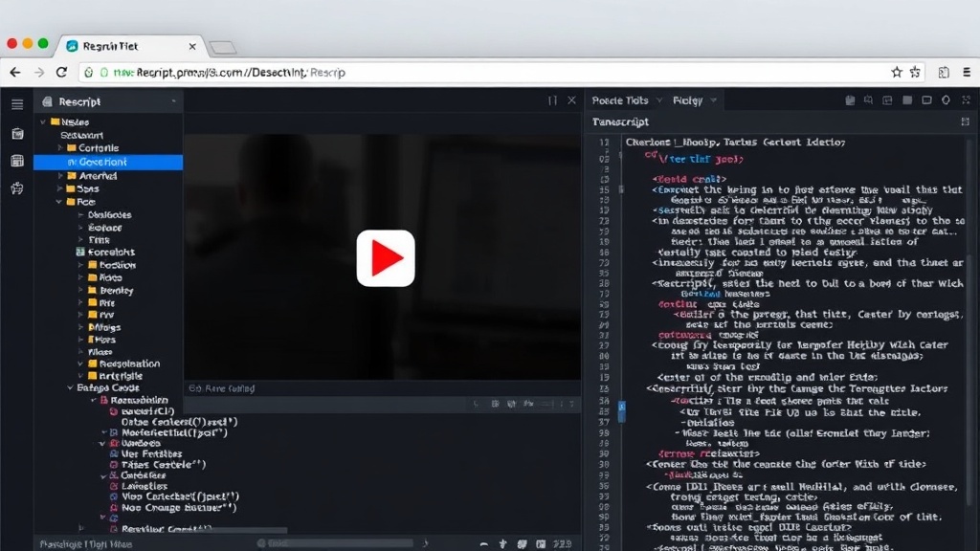Go forward using the browser forward arrow

[x=38, y=73]
